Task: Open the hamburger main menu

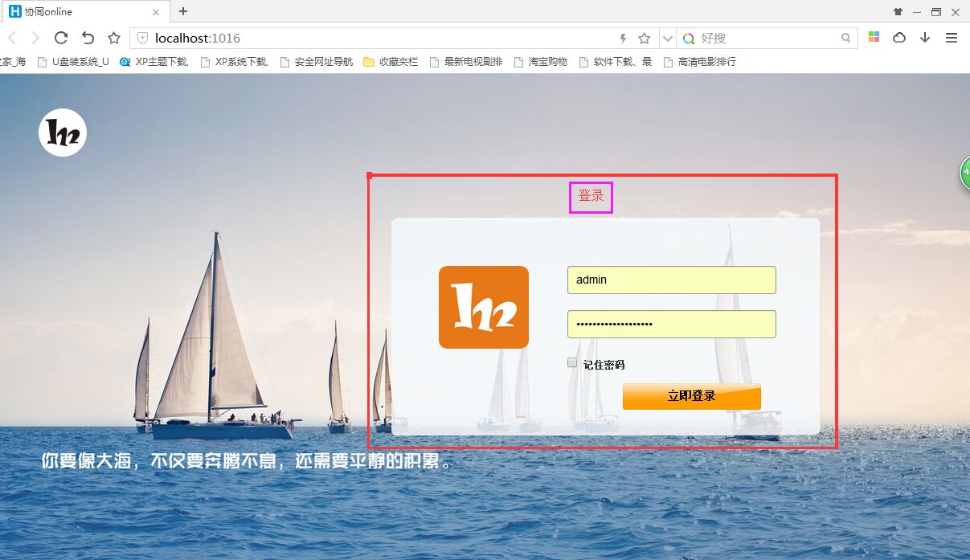Action: coord(952,38)
